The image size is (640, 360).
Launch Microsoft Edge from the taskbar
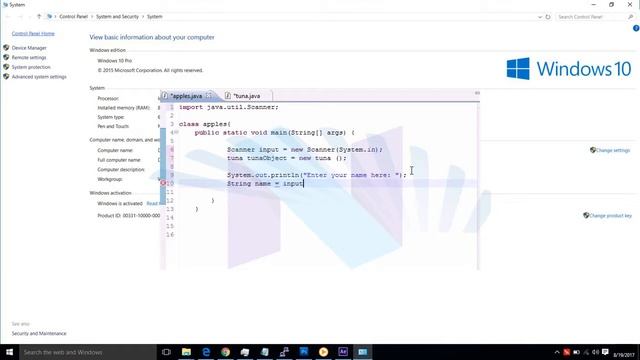206,352
